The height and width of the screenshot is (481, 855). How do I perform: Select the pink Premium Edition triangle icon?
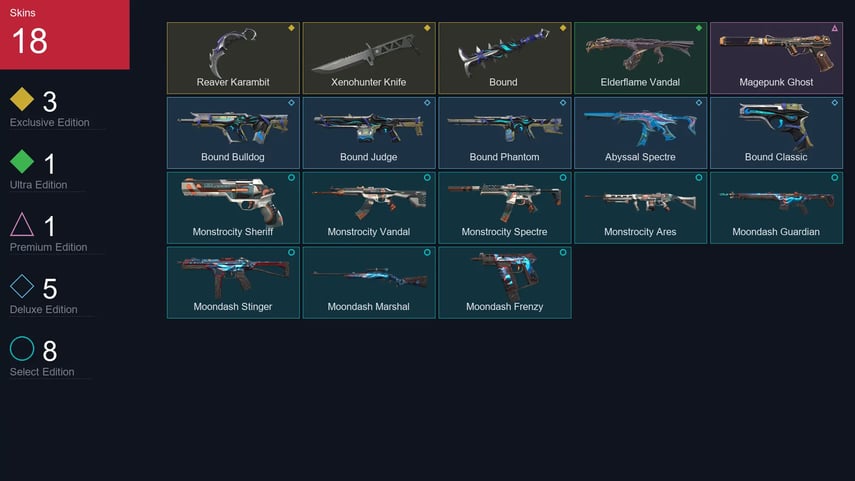22,224
